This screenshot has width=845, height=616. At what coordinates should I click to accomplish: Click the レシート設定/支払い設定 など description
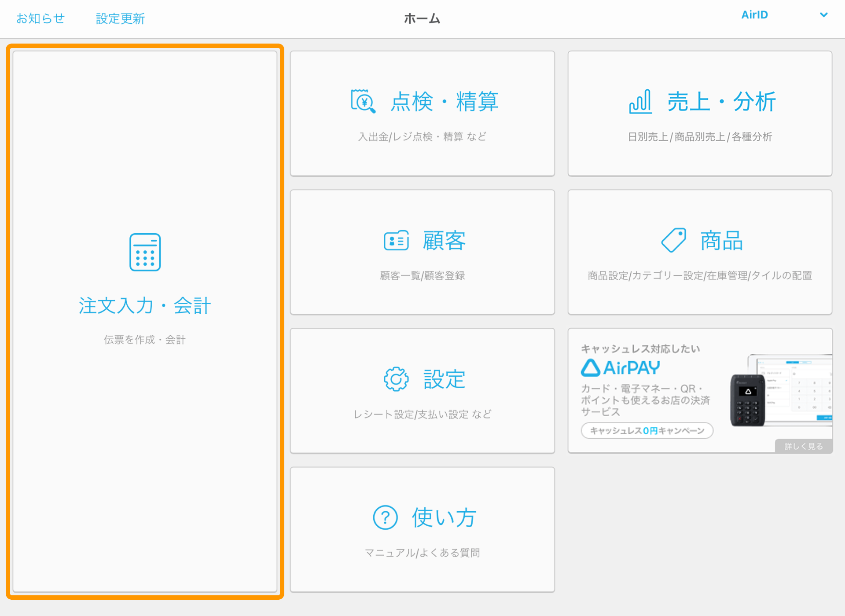click(x=422, y=414)
